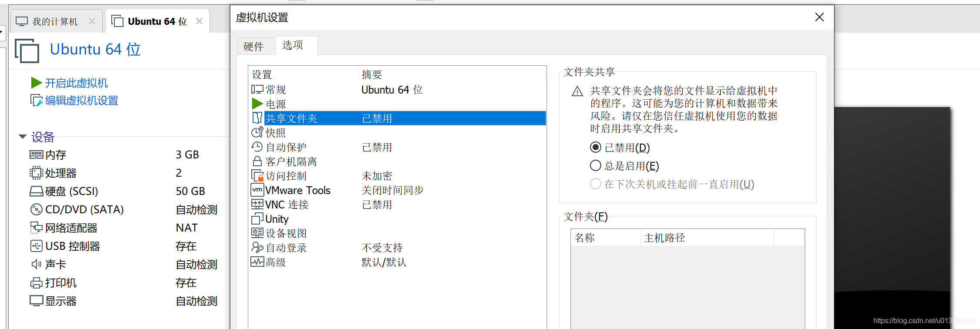This screenshot has width=980, height=329.
Task: Click the 共享文件夹 shared folder icon
Action: [x=257, y=118]
